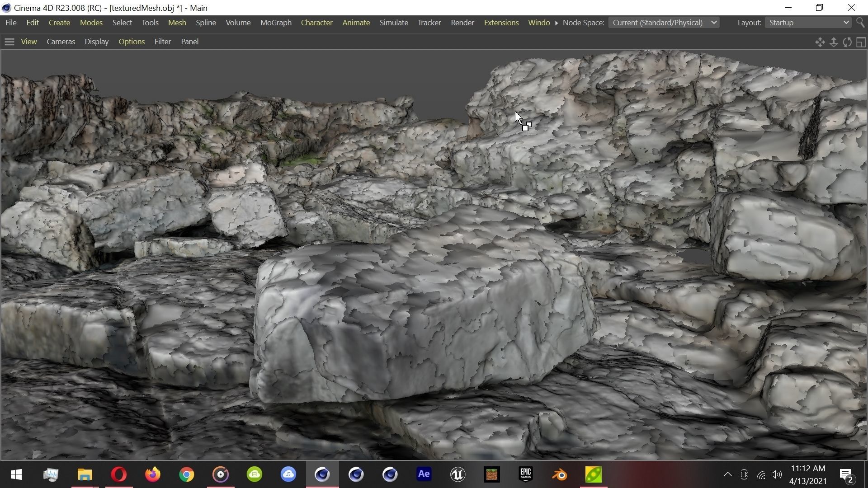Open the Tracker menu
Screen dimensions: 868x488
click(x=429, y=23)
